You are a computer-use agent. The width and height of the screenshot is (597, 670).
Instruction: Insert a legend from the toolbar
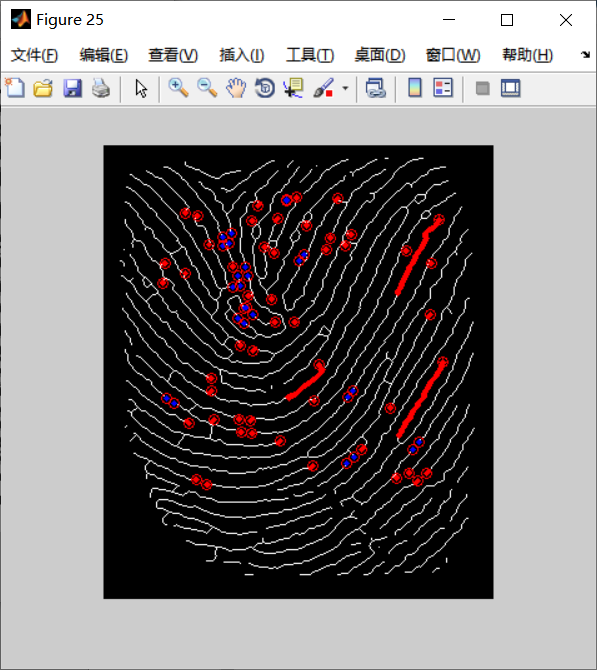tap(443, 88)
